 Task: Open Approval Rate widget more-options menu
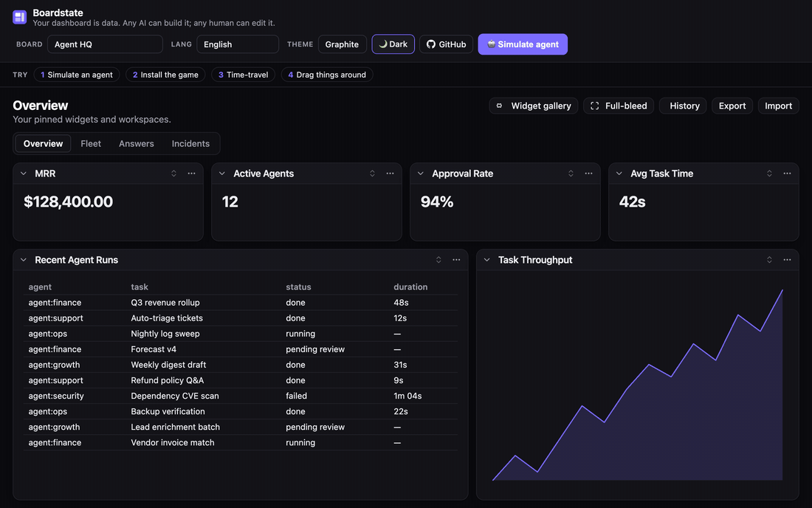point(588,174)
